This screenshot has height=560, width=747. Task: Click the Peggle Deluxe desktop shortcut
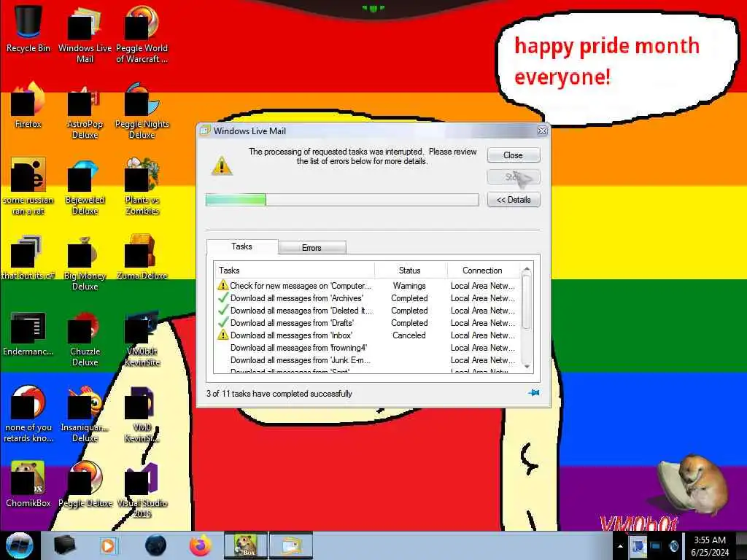(x=85, y=483)
